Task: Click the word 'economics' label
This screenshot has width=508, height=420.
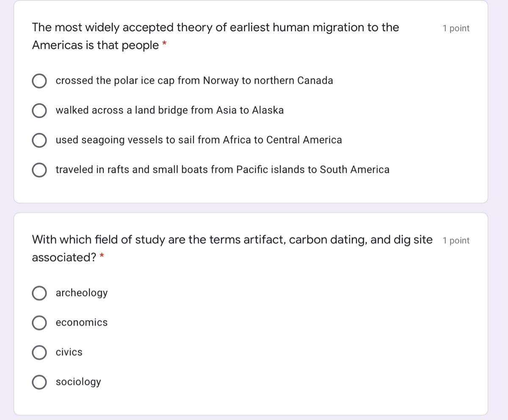Action: point(82,323)
